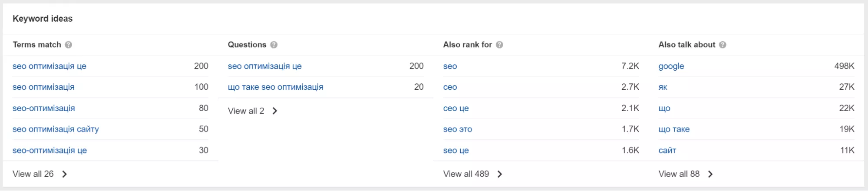
Task: Click the keyword сайт
Action: pos(667,151)
